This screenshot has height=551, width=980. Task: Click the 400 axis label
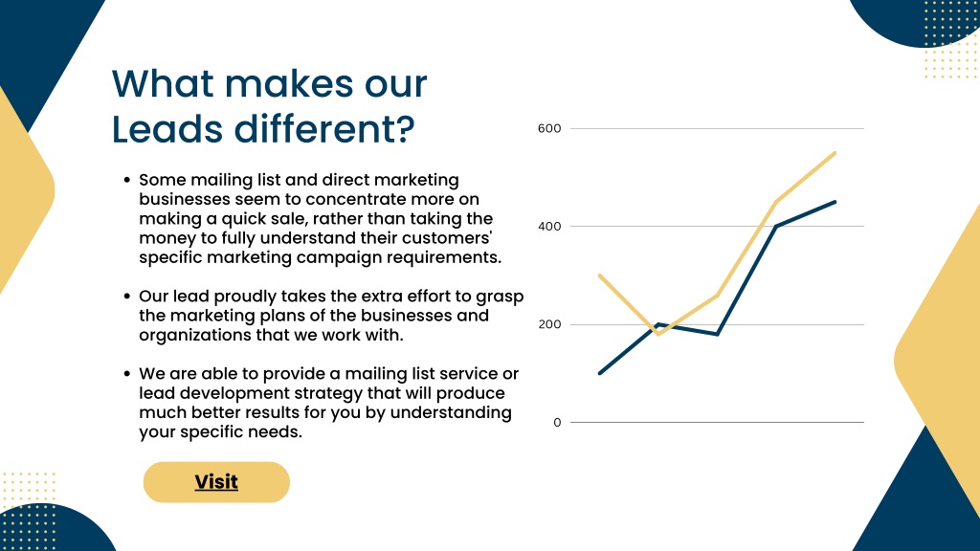tap(549, 227)
